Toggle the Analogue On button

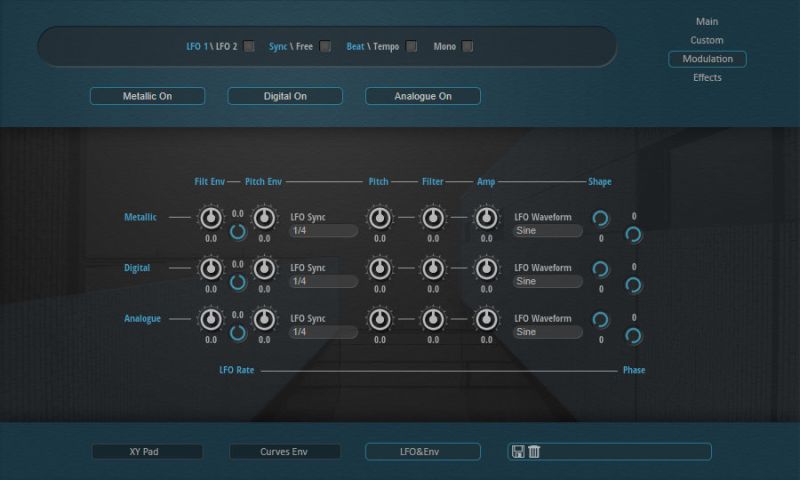click(423, 96)
